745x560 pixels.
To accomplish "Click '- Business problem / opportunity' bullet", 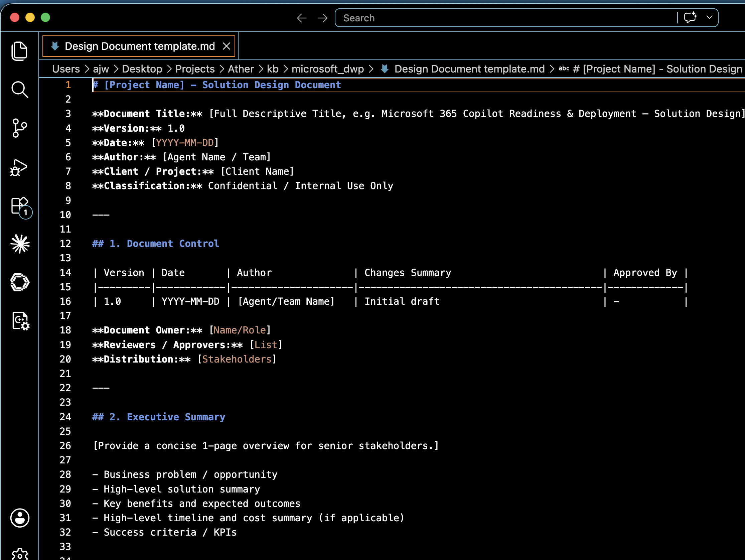I will click(185, 474).
